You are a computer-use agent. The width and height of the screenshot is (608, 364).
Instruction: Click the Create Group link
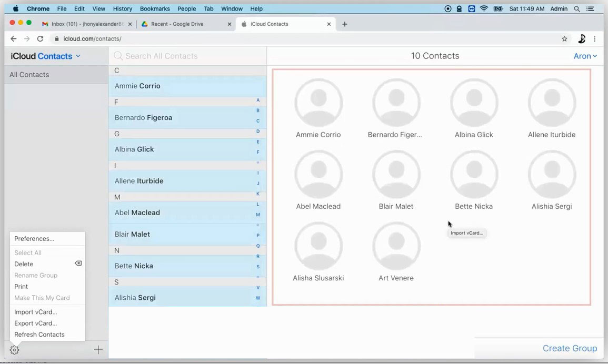(x=570, y=348)
